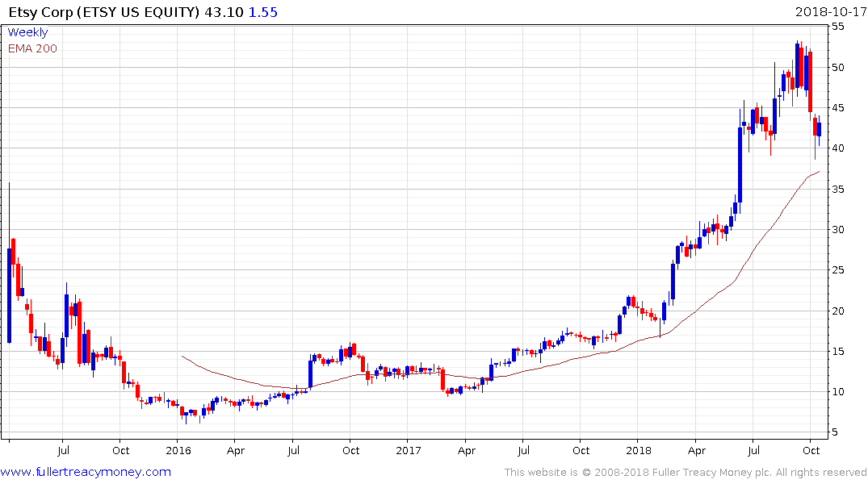Viewport: 868px width, 484px height.
Task: Click the last 'Oct' x-axis label
Action: (811, 451)
